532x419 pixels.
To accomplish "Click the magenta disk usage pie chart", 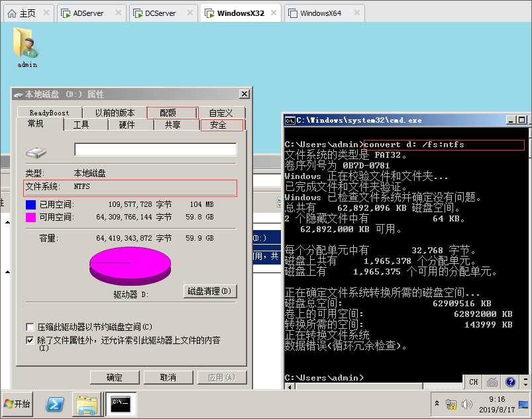I will tap(131, 266).
